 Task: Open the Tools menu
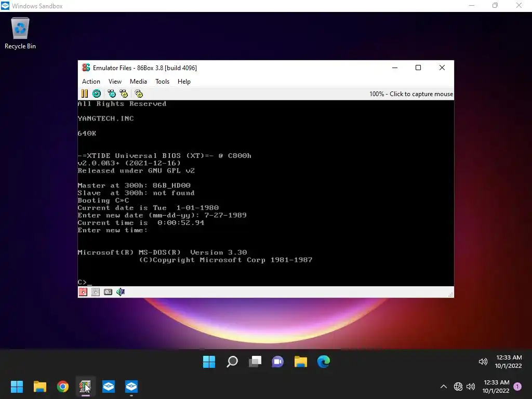[x=162, y=82]
